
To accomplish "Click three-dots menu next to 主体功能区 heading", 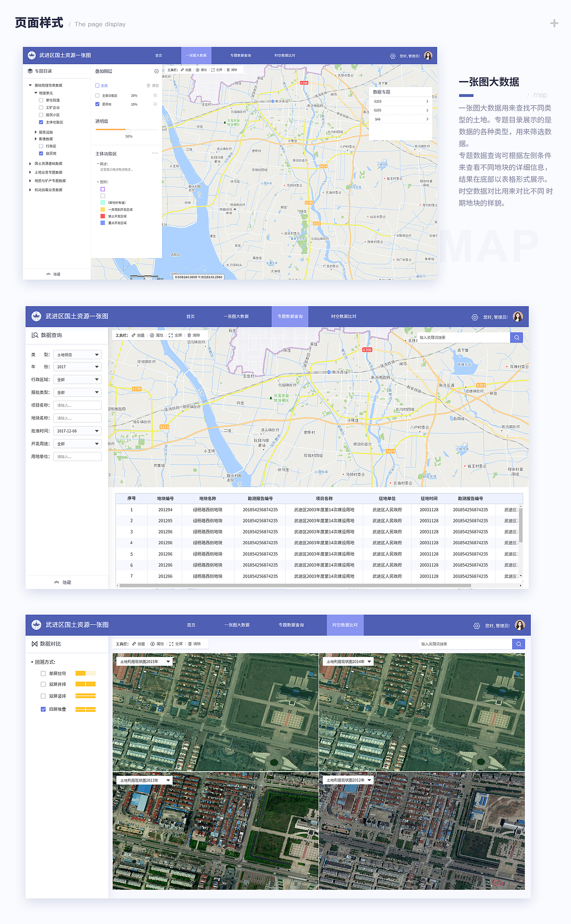I will tap(155, 153).
